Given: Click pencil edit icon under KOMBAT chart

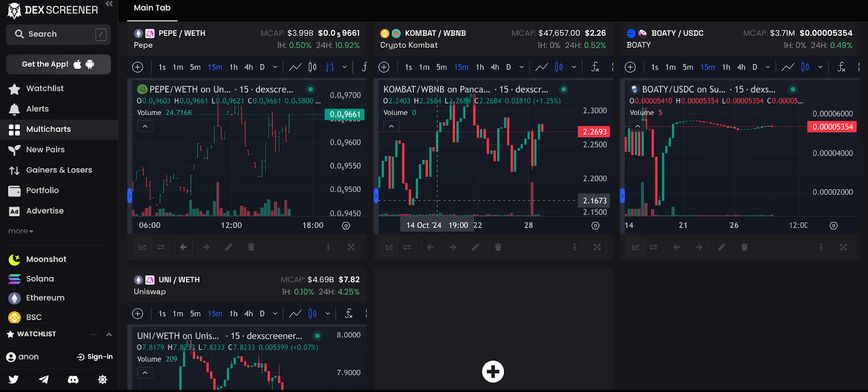Looking at the screenshot, I should pos(475,247).
